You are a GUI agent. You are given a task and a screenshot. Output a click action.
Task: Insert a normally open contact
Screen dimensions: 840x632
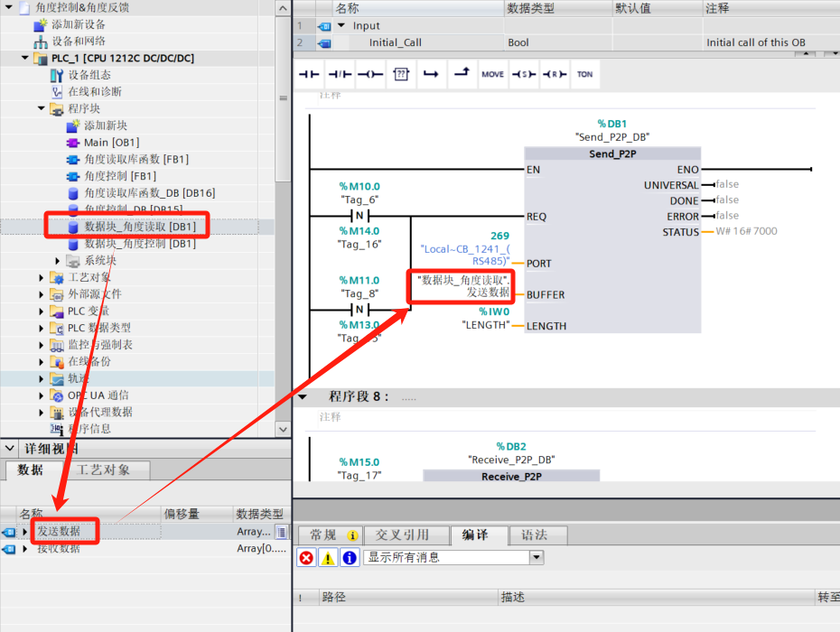[x=310, y=74]
